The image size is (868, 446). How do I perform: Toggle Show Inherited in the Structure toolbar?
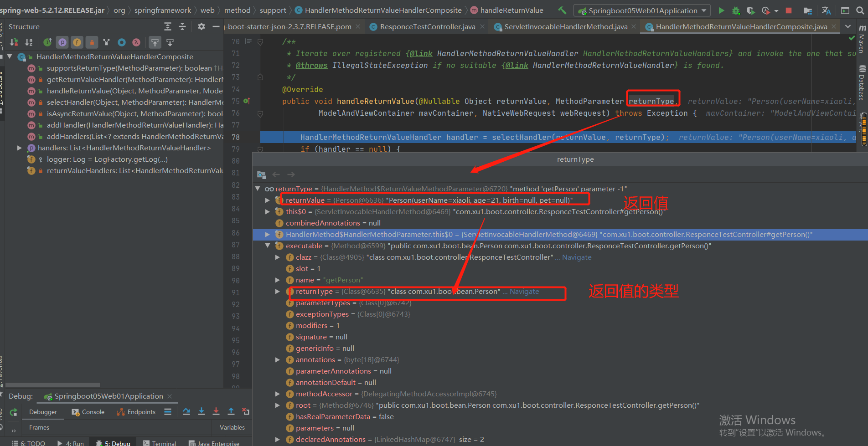click(47, 42)
